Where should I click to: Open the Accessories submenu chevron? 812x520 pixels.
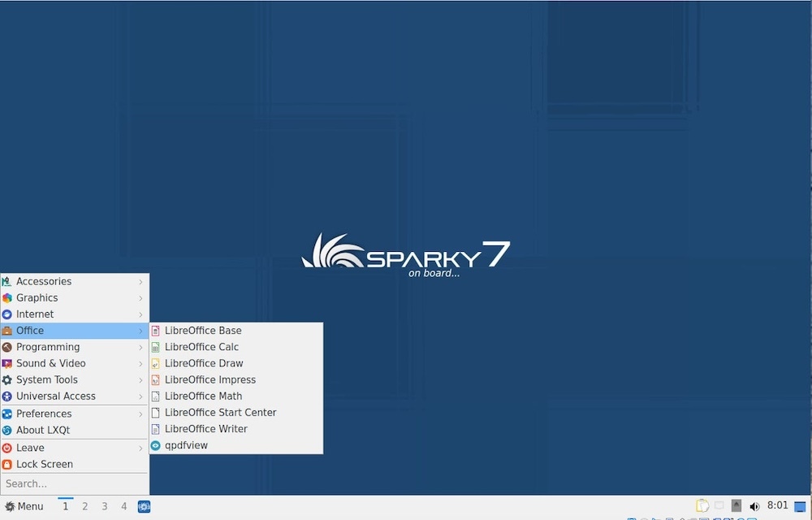[x=140, y=282]
